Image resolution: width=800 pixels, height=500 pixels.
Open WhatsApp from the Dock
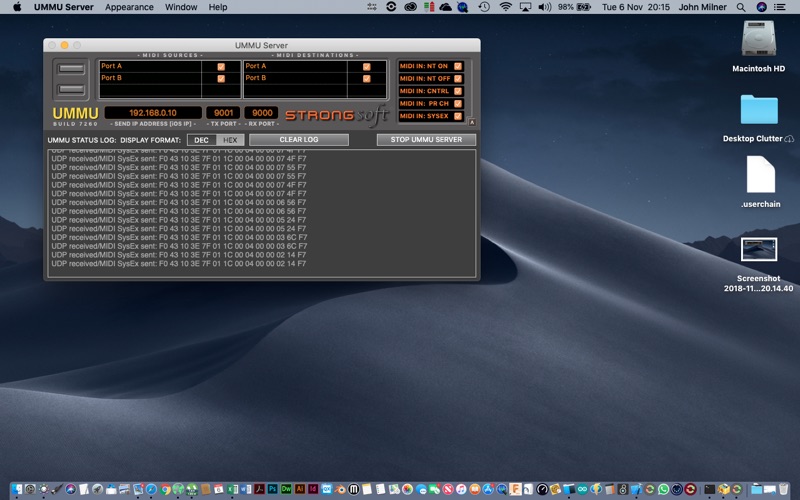[x=663, y=489]
